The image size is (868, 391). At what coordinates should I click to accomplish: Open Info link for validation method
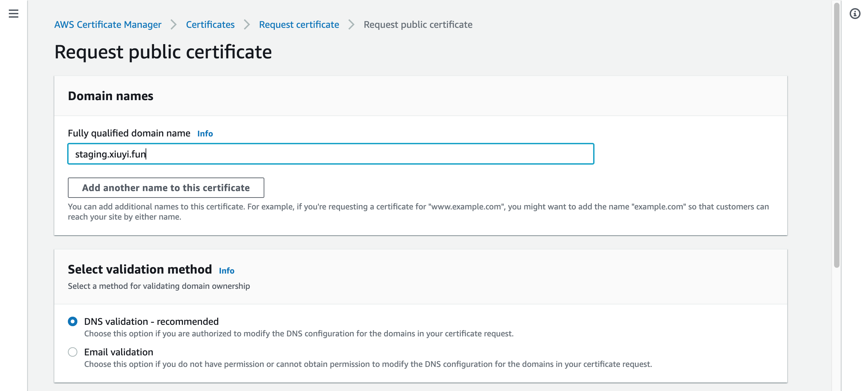tap(226, 271)
